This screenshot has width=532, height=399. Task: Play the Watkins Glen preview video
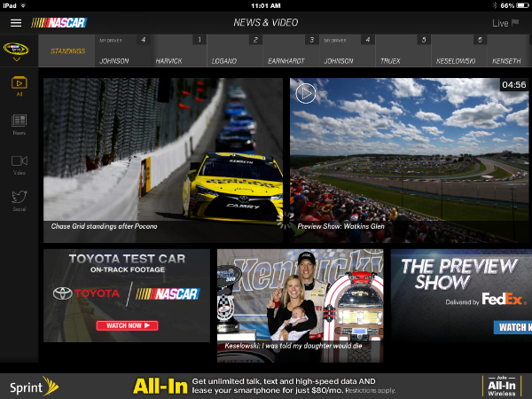pos(306,93)
